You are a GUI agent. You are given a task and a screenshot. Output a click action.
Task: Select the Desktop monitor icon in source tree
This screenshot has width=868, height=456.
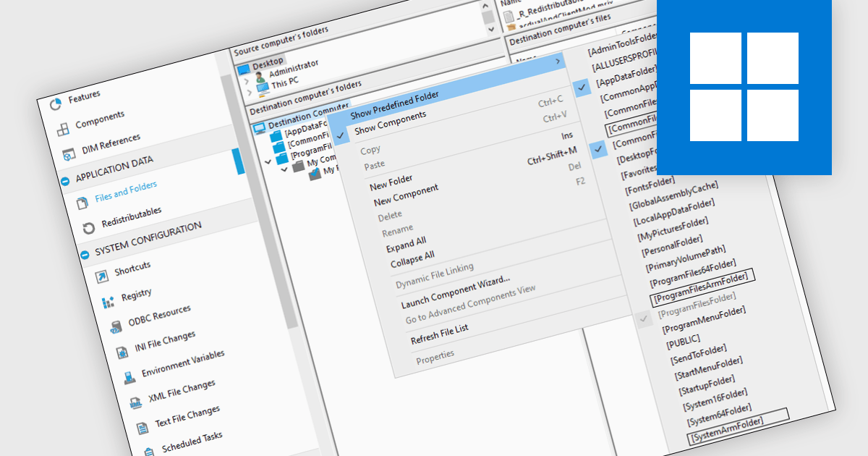click(x=244, y=68)
